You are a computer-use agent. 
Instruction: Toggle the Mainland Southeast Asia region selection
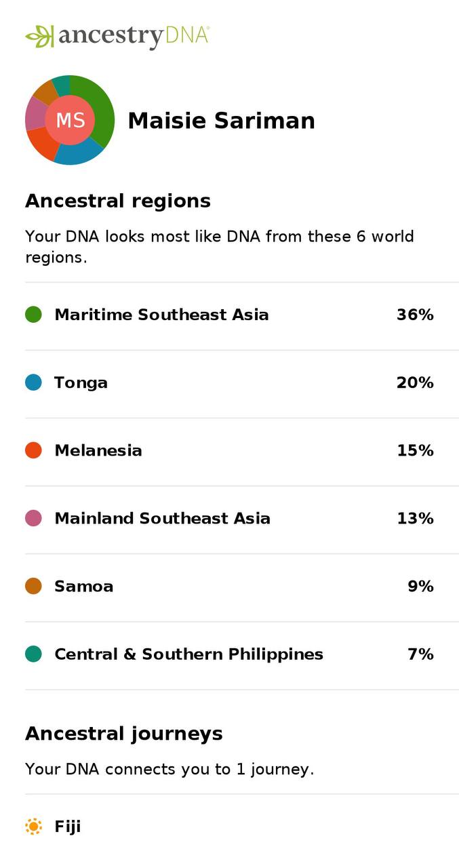point(162,518)
